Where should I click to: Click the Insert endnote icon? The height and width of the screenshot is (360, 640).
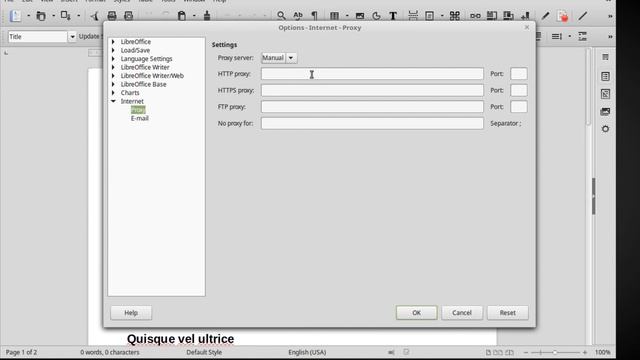509,16
